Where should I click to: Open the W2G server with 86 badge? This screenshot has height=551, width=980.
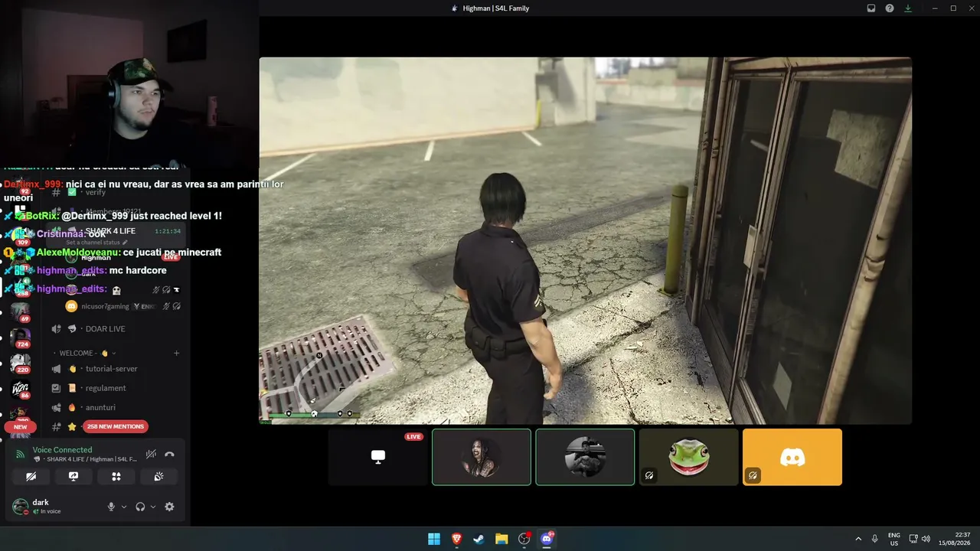20,389
